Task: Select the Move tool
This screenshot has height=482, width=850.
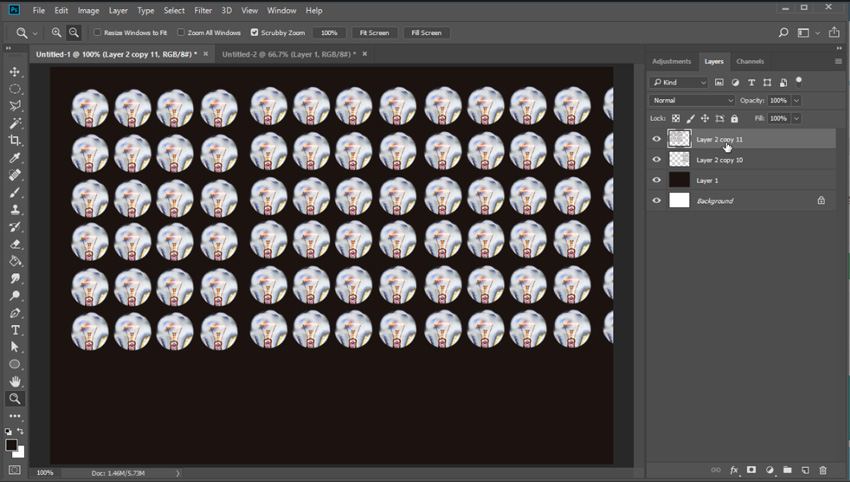Action: pos(15,72)
